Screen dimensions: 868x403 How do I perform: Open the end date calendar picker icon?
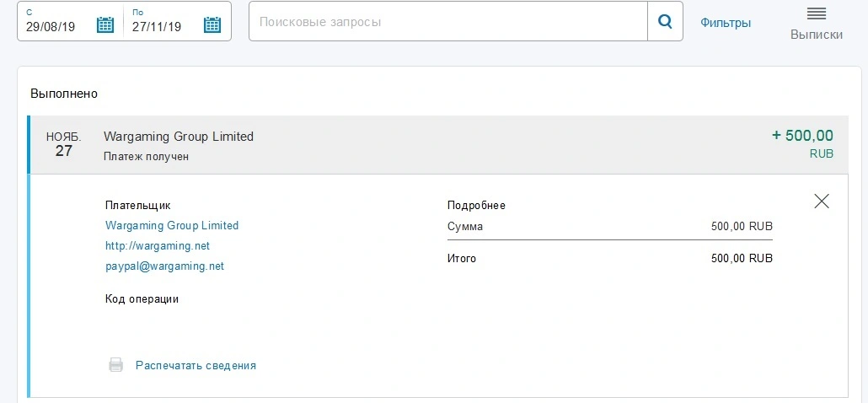pyautogui.click(x=212, y=25)
